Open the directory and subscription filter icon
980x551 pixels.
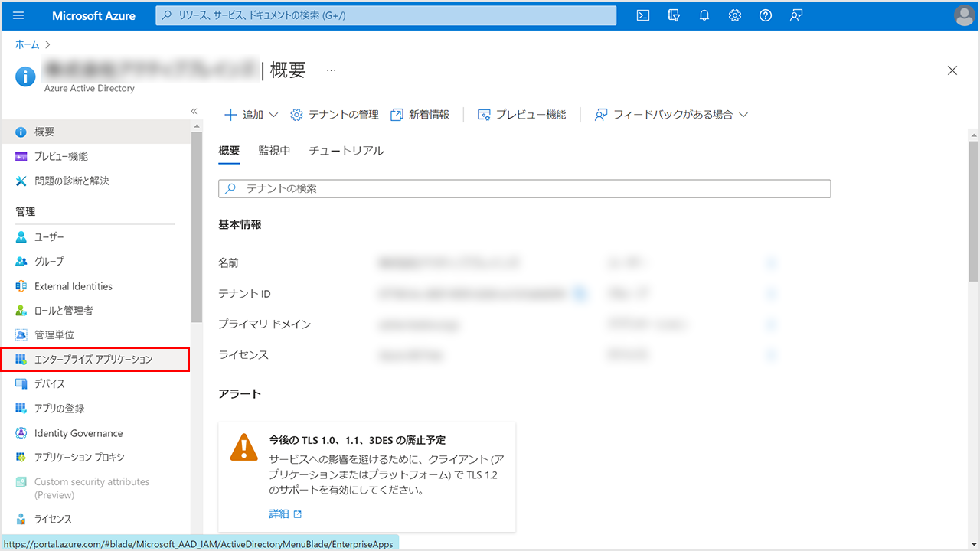pos(674,15)
